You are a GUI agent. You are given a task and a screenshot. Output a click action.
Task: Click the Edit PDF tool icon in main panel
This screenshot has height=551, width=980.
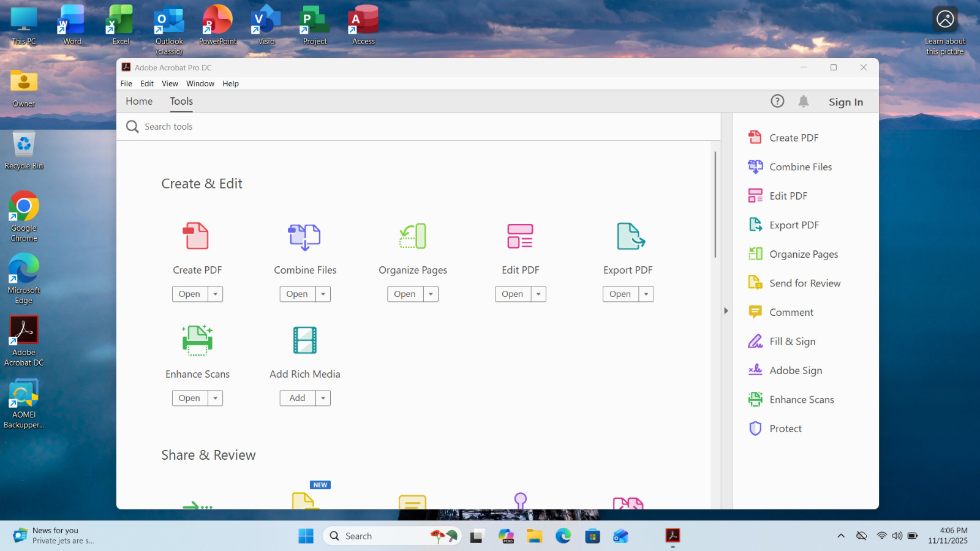pyautogui.click(x=520, y=236)
